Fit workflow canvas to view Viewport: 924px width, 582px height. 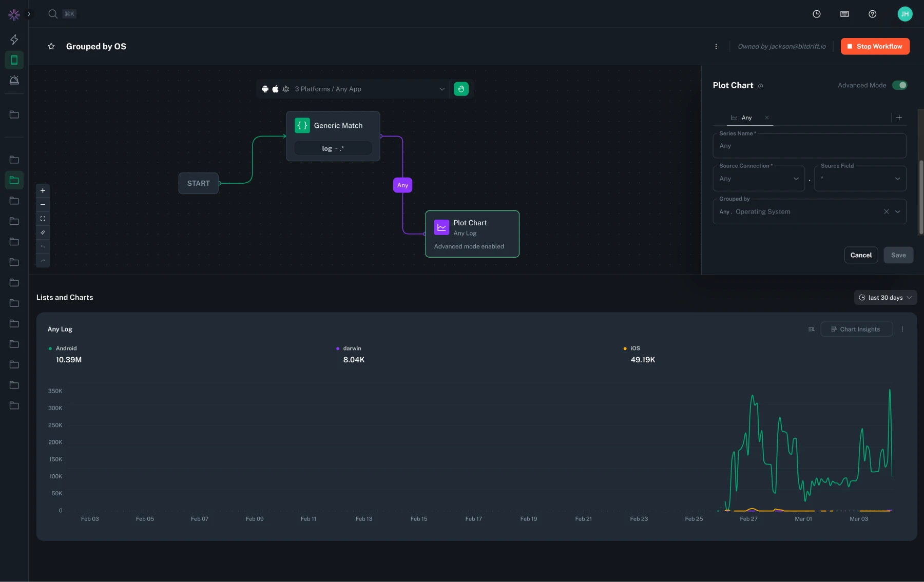click(43, 219)
